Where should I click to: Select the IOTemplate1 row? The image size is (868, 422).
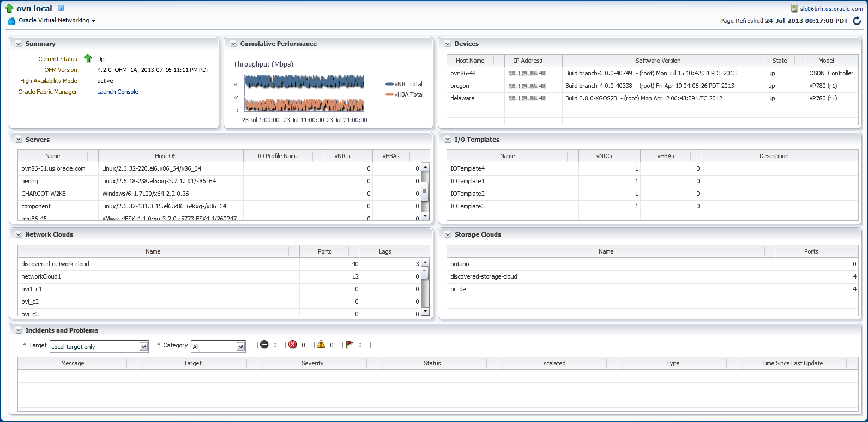tap(653, 181)
